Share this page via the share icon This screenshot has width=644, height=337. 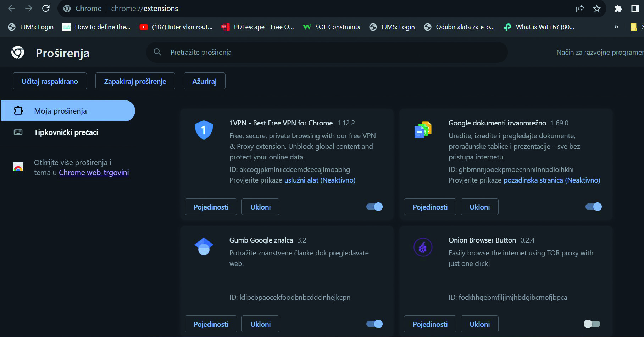point(580,9)
